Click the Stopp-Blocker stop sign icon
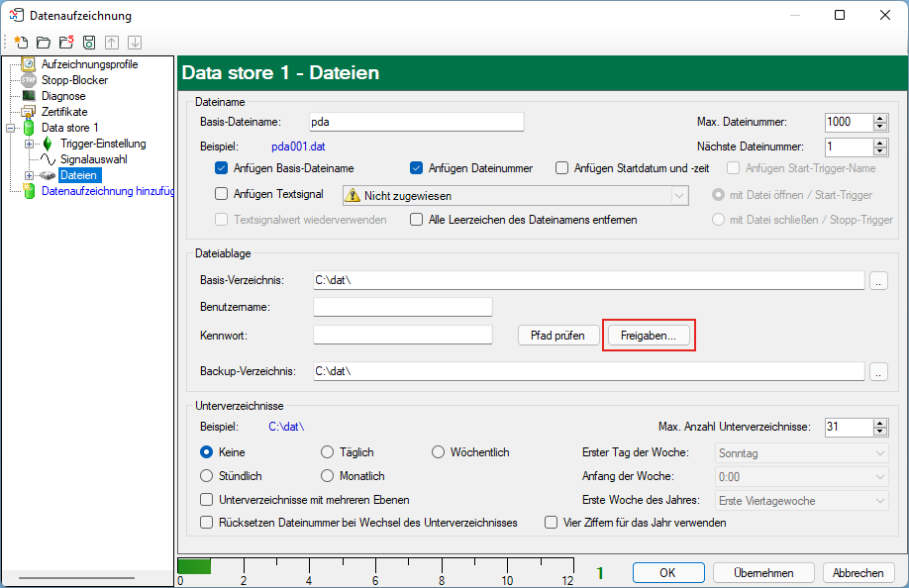This screenshot has height=588, width=909. (29, 80)
